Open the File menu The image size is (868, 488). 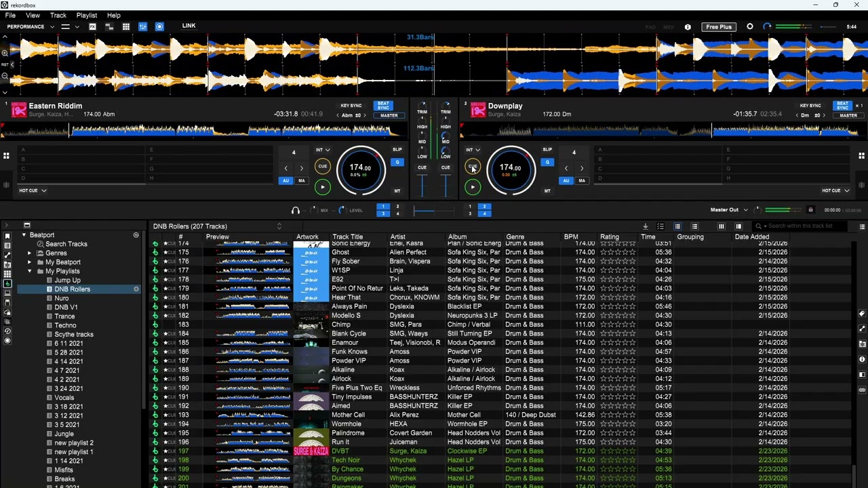pyautogui.click(x=10, y=15)
